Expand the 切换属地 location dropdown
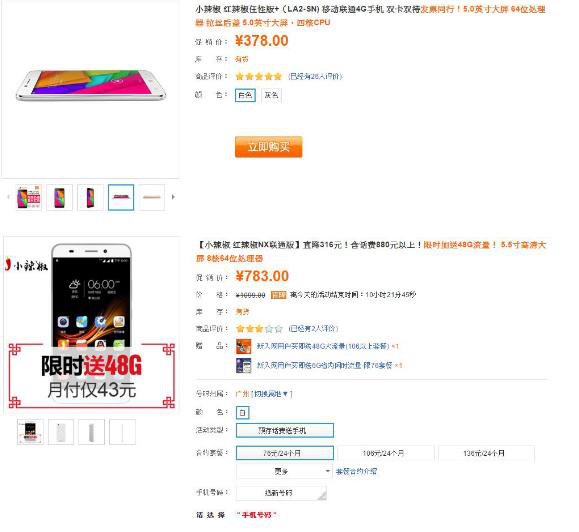This screenshot has width=579, height=532. [x=271, y=394]
